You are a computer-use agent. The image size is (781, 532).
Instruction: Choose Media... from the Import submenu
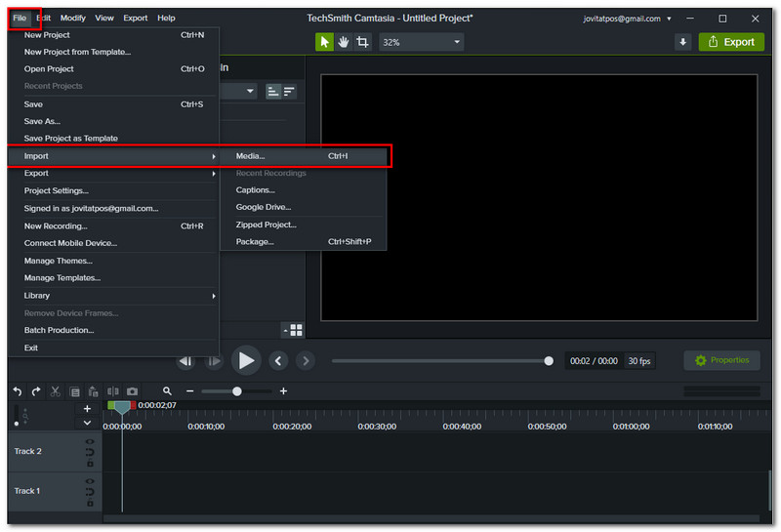(250, 156)
